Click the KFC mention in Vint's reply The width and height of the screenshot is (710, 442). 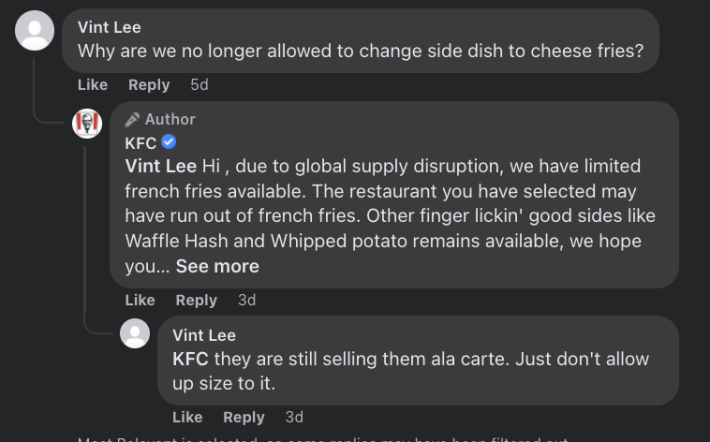coord(189,358)
